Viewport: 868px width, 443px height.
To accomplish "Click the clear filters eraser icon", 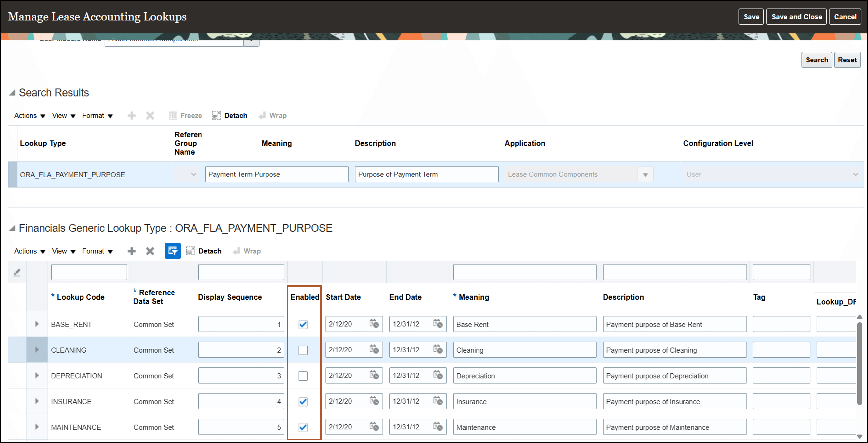I will pos(17,272).
